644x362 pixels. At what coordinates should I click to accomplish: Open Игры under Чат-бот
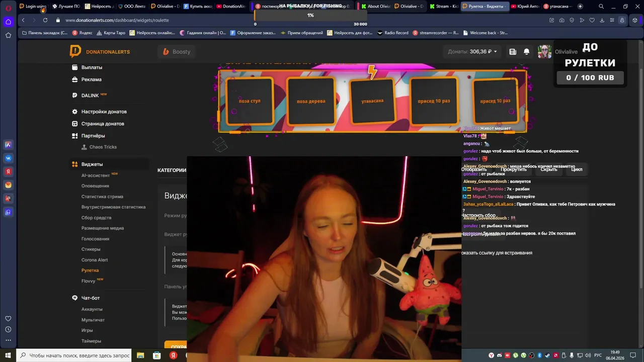coord(87,330)
